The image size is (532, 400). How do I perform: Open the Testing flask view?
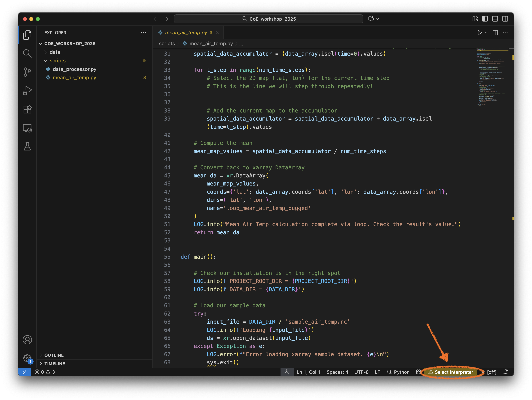tap(27, 146)
